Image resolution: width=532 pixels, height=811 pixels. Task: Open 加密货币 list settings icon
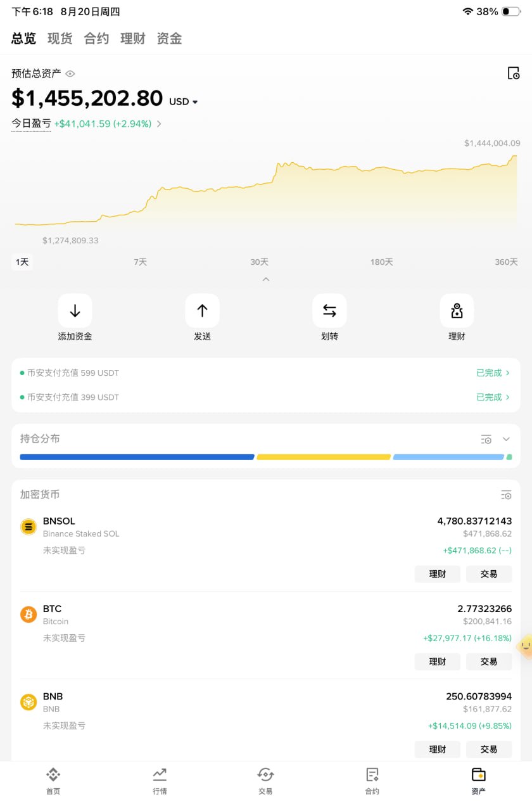click(506, 495)
